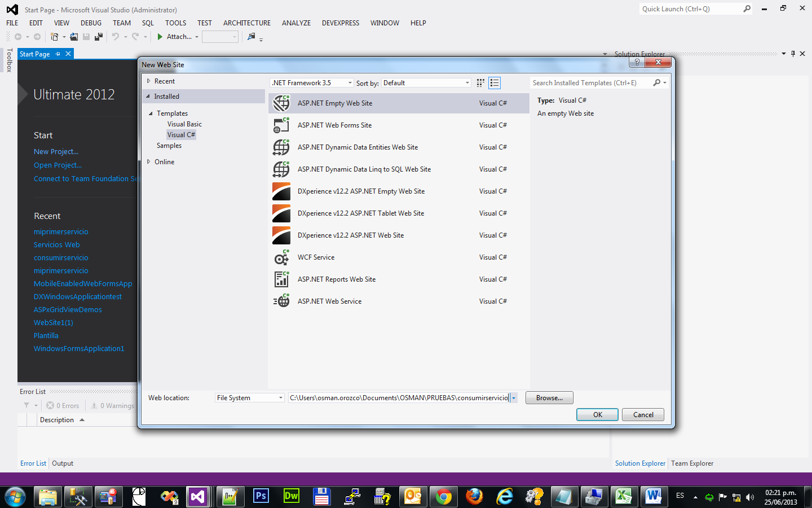Select DXperience v12.2 ASP.NET Tablet Web Site

(399, 213)
